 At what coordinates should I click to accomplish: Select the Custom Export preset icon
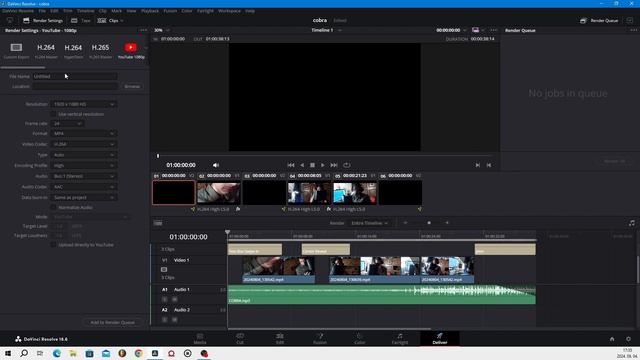[16, 48]
